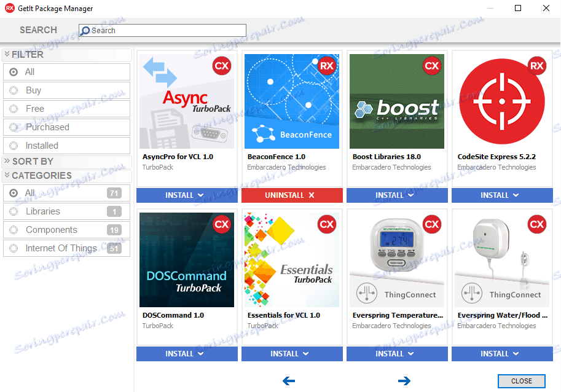Click the CX badge on DOSCommand card
The height and width of the screenshot is (392, 561).
point(222,224)
